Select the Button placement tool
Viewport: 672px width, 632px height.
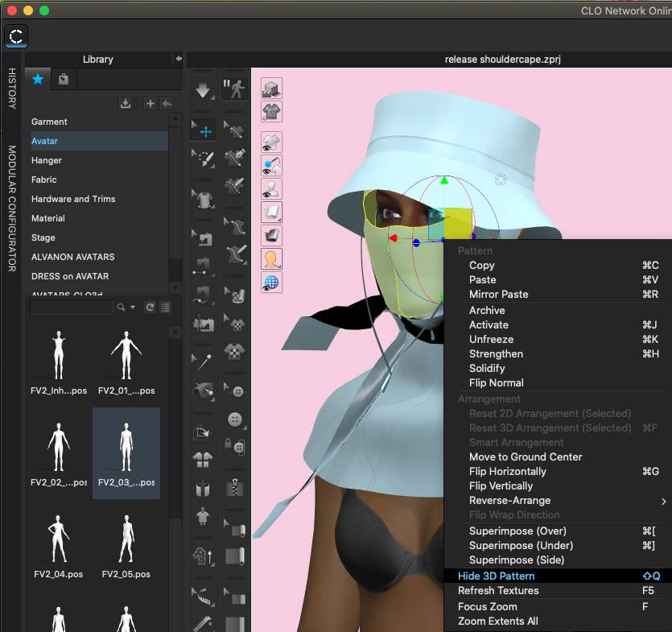(235, 419)
